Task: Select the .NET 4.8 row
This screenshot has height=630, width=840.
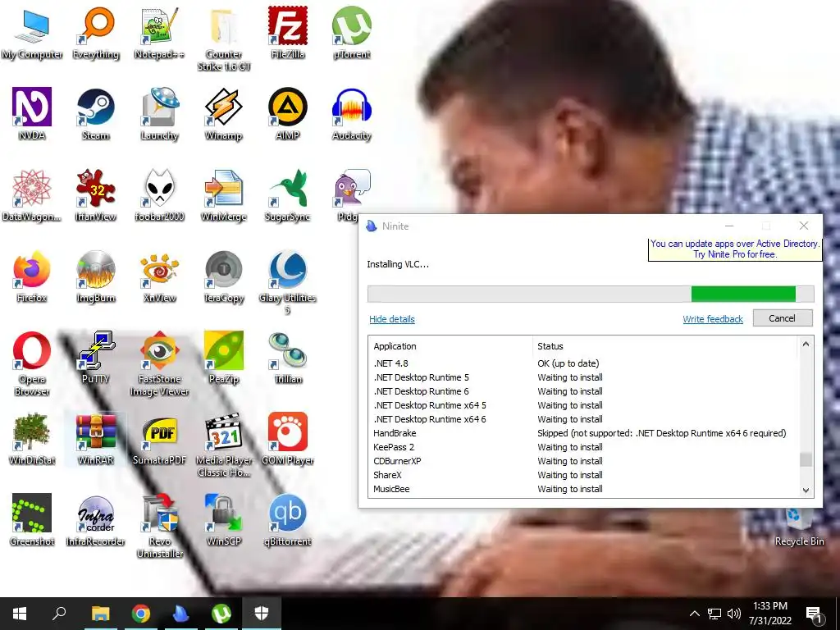Action: tap(584, 363)
